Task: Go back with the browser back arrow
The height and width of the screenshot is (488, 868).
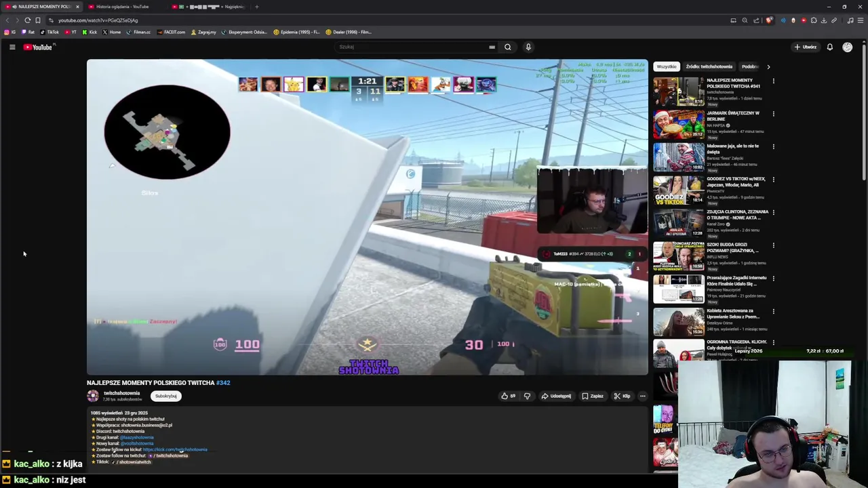Action: click(x=7, y=20)
